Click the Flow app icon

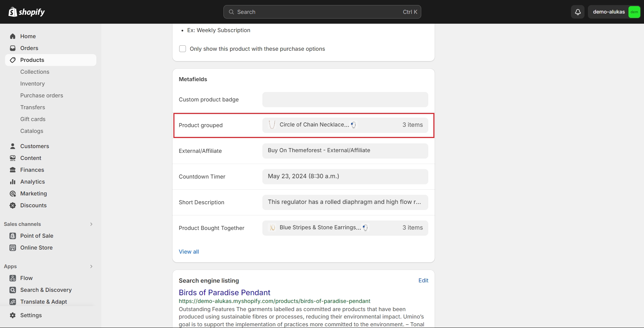[13, 278]
